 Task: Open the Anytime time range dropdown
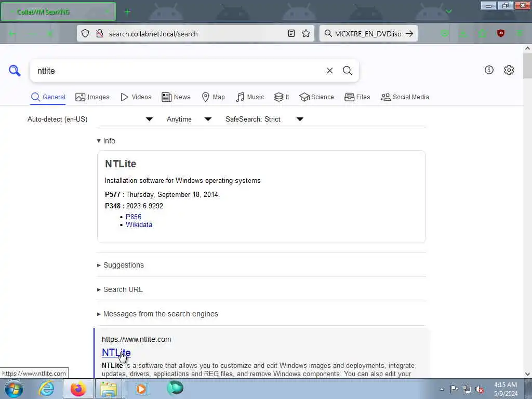189,119
